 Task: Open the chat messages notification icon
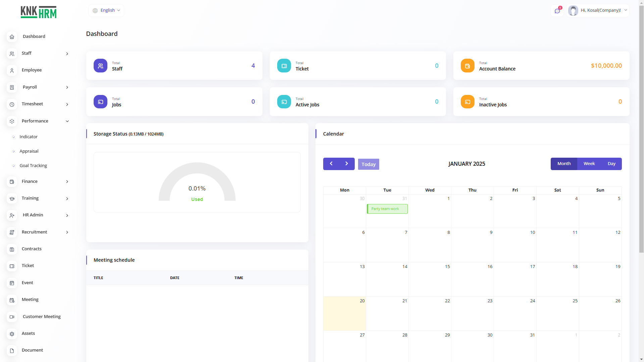(557, 11)
